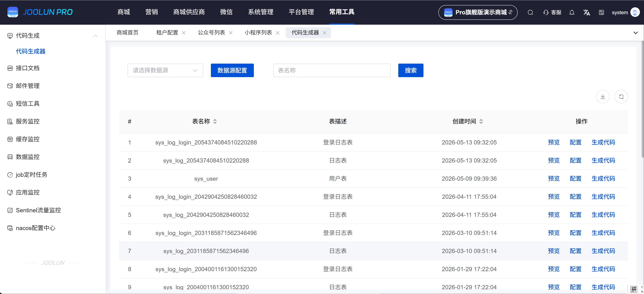Focus the 表名称 search field

pos(332,71)
